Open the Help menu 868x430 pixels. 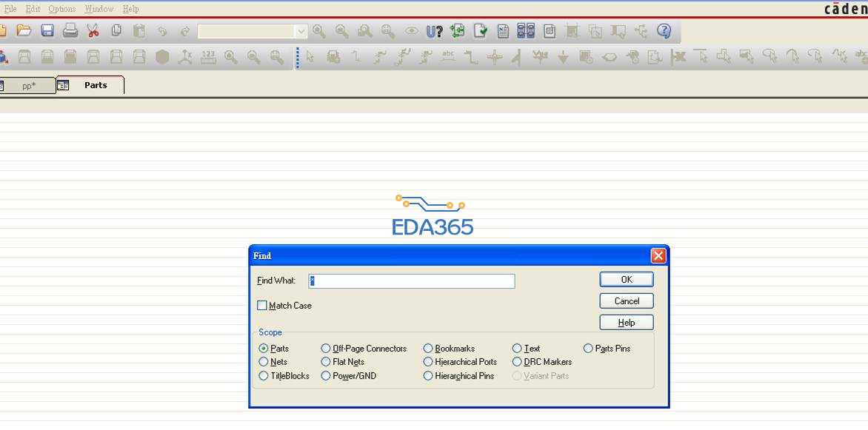pos(130,9)
